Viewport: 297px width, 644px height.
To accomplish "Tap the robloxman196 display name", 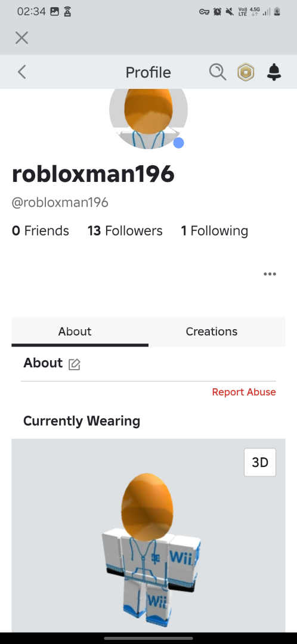I will click(93, 174).
